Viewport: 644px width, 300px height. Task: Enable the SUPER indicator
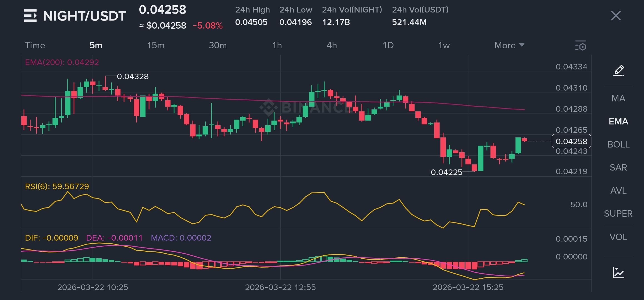[x=618, y=214]
